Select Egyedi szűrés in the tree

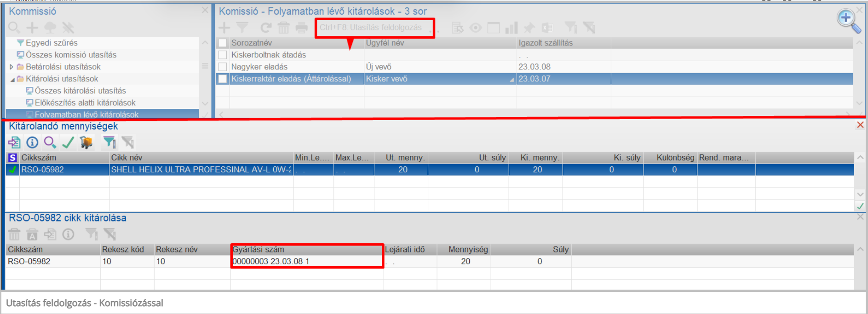[52, 43]
